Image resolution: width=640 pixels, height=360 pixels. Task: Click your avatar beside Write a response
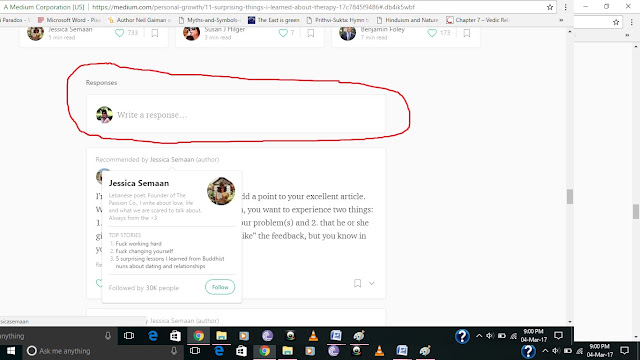click(x=104, y=115)
